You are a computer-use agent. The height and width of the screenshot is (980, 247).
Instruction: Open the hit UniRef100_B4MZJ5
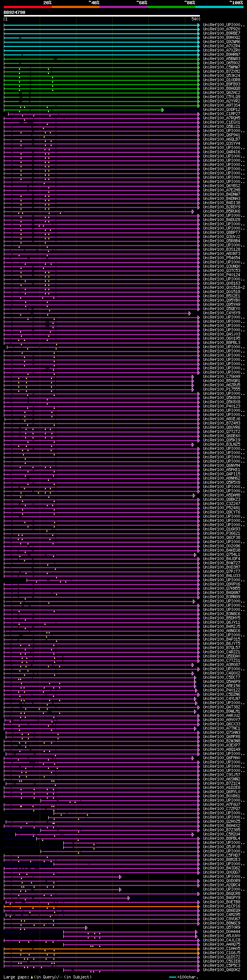[x=222, y=627]
